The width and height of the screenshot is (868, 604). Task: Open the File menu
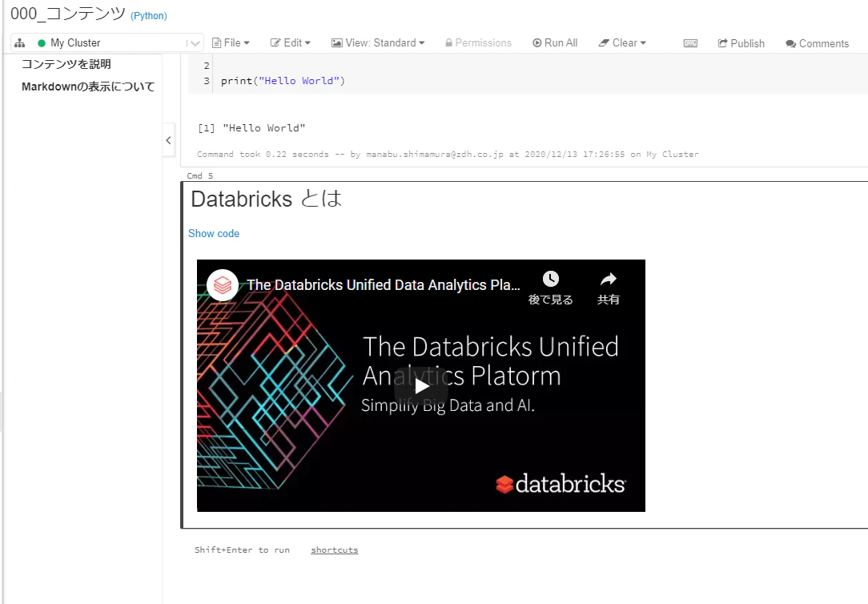pos(231,42)
